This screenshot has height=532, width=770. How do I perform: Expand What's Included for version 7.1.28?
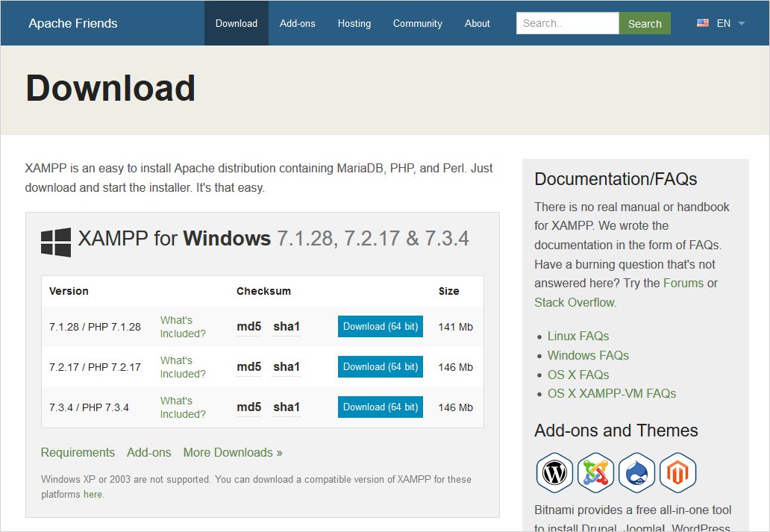(181, 326)
